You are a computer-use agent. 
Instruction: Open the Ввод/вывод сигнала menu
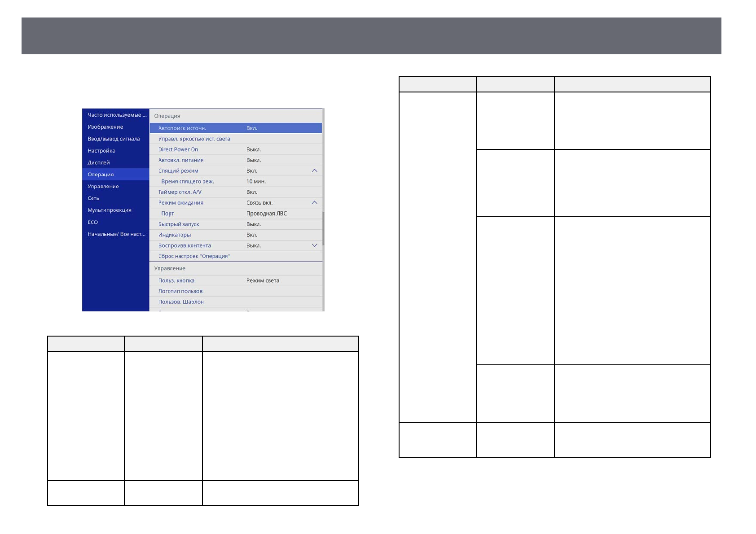[114, 139]
